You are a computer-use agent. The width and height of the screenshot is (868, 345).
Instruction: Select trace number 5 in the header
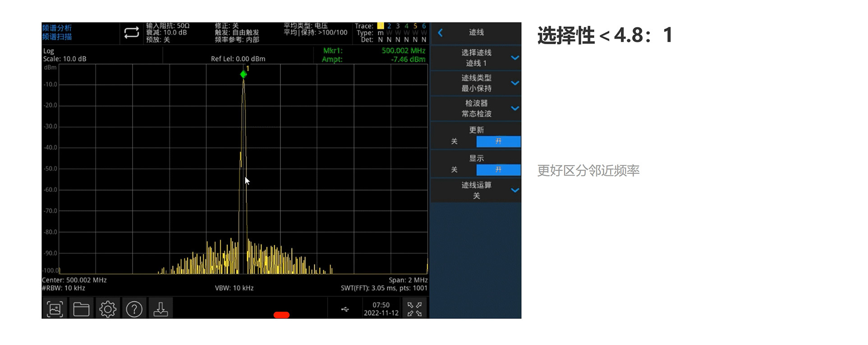(x=415, y=26)
